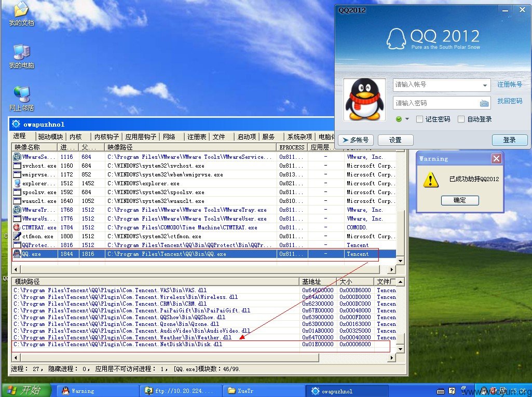The width and height of the screenshot is (532, 397).
Task: Click the VMwareTray process icon
Action: pos(17,210)
